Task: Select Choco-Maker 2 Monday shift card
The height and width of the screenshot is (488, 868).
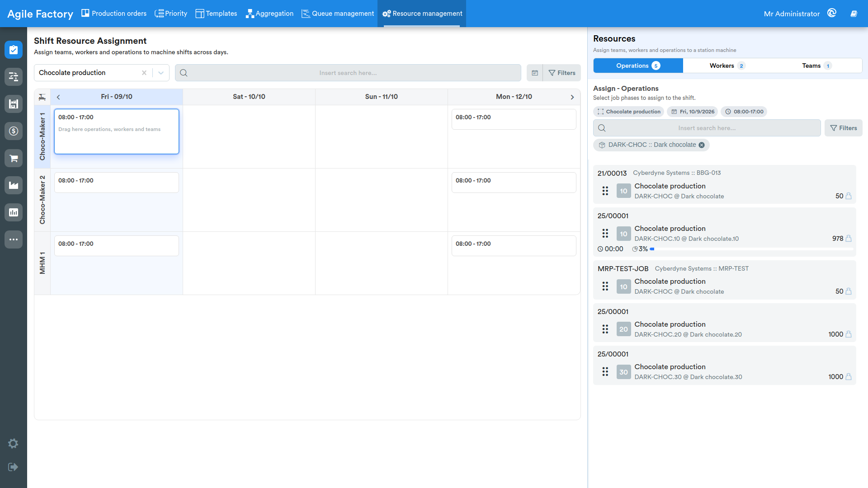Action: click(x=514, y=183)
